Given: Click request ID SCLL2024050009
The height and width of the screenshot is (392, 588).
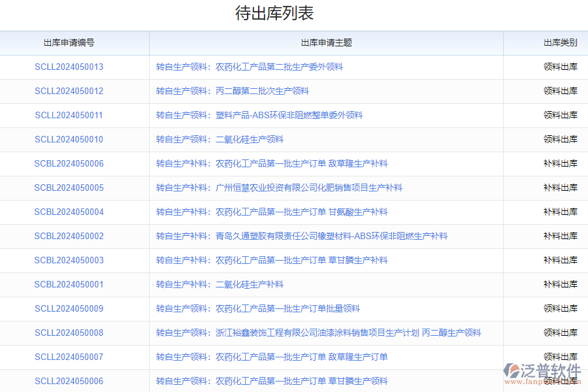Looking at the screenshot, I should (69, 308).
